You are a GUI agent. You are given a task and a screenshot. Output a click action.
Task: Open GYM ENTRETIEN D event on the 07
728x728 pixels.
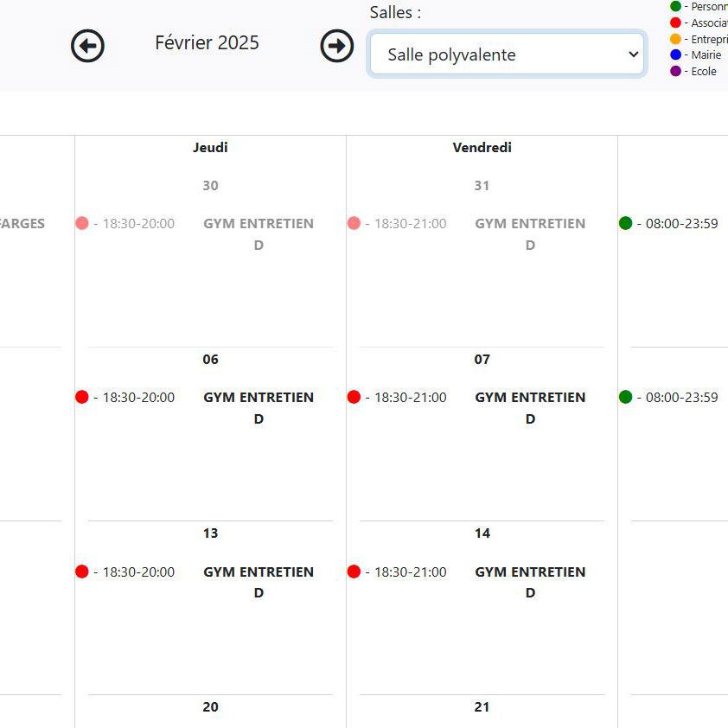(x=530, y=407)
